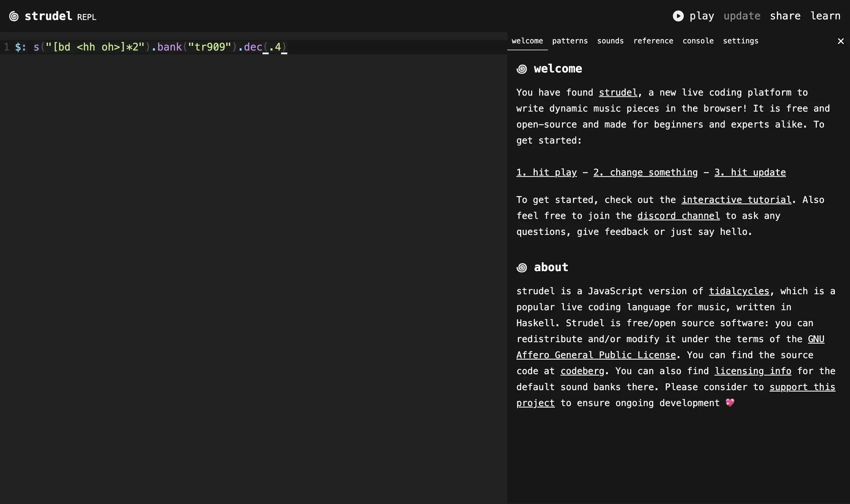Open the discord channel link
Viewport: 850px width, 504px height.
click(678, 216)
